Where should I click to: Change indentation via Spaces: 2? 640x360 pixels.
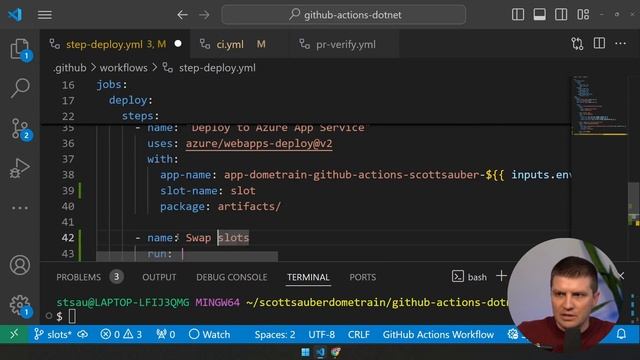click(x=275, y=334)
